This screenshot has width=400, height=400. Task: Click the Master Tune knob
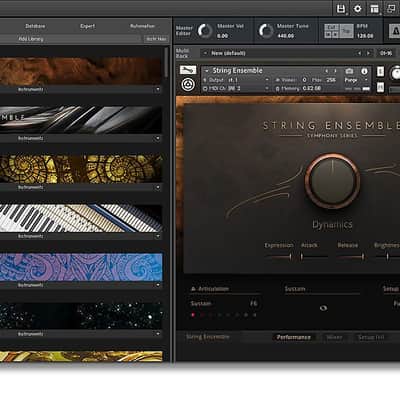coord(266,31)
